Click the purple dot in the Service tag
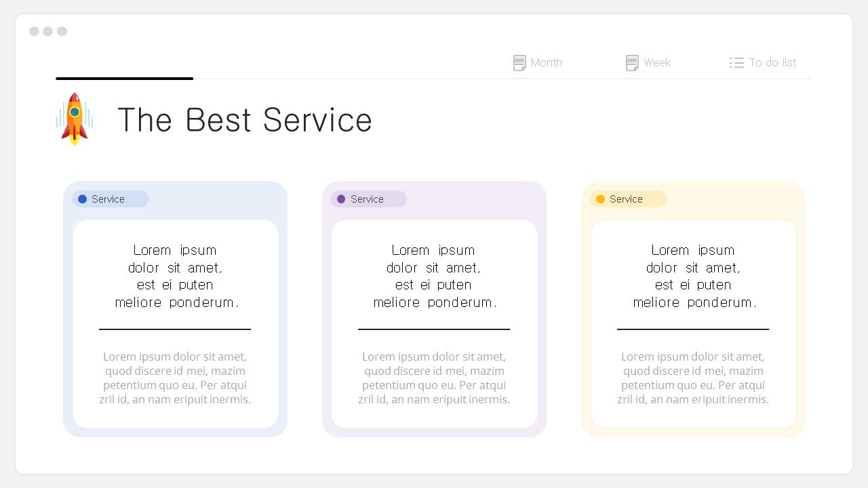Viewport: 868px width, 488px height. coord(341,199)
